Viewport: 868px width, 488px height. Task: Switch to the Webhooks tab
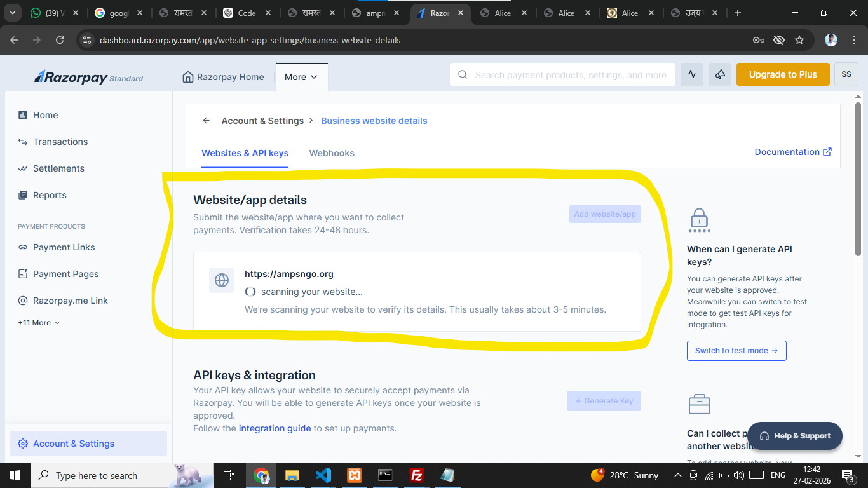(x=332, y=153)
